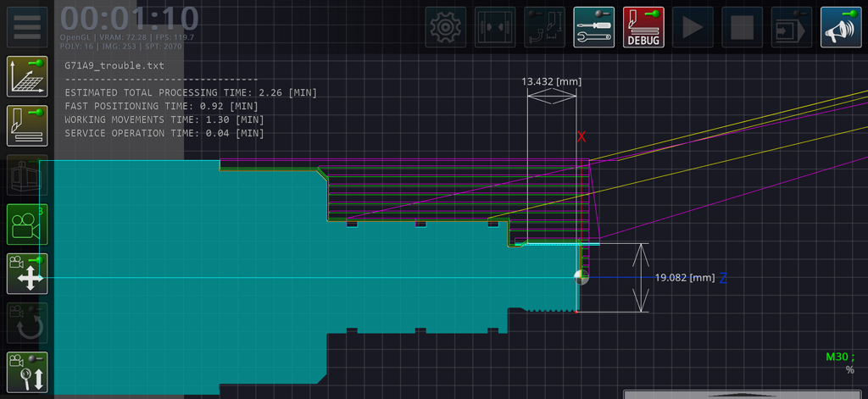Click the 13.432 [mm] dimension label

point(551,82)
